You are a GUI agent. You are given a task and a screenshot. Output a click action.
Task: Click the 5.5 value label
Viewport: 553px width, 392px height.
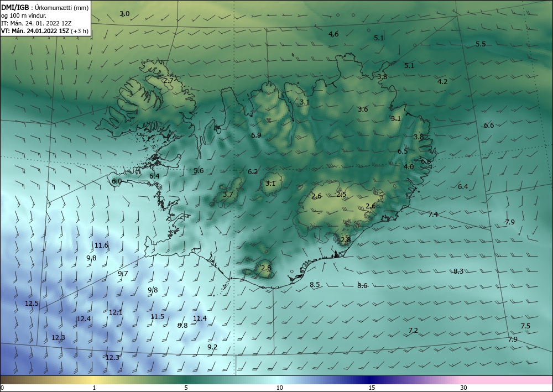(481, 44)
